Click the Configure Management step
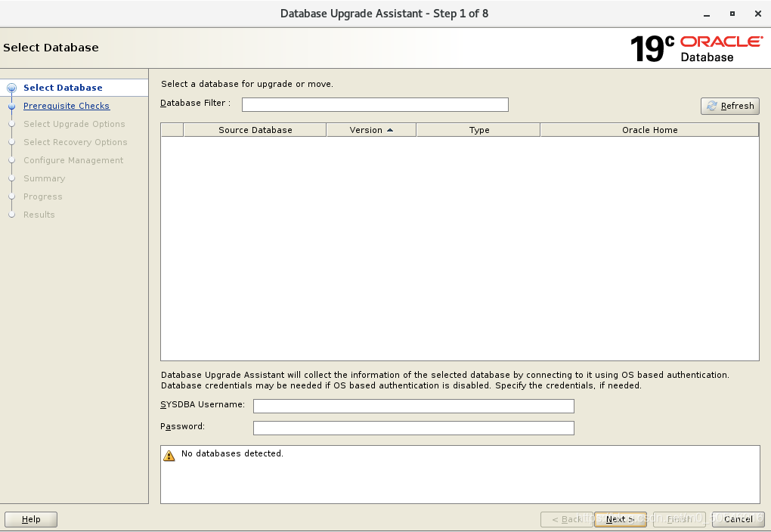This screenshot has height=532, width=771. [73, 160]
